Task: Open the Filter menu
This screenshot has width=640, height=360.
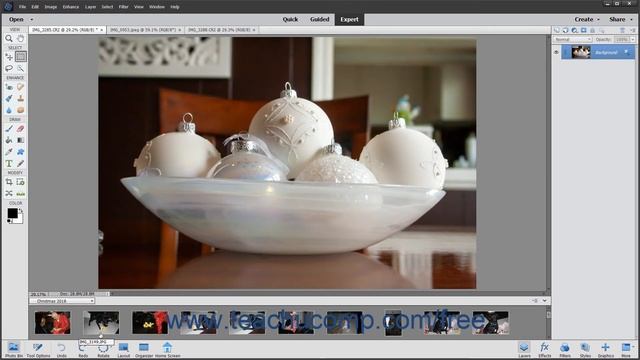Action: 123,7
